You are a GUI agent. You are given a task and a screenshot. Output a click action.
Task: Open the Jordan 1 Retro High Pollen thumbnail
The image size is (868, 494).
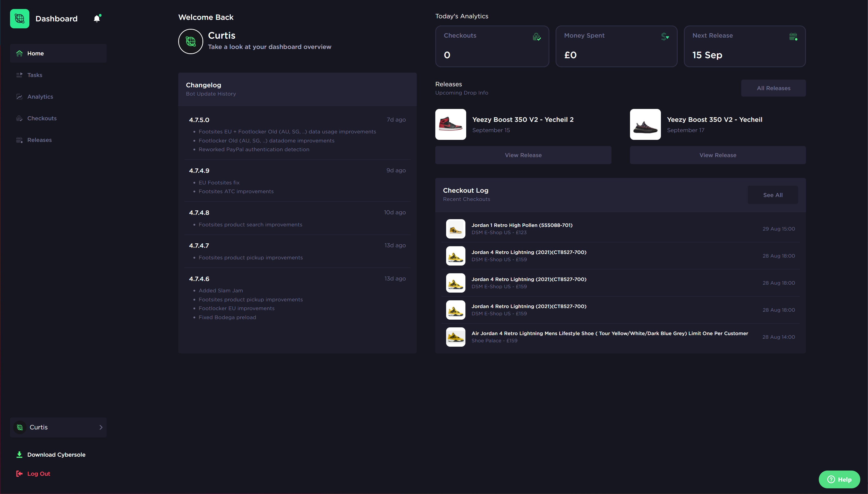(x=456, y=229)
